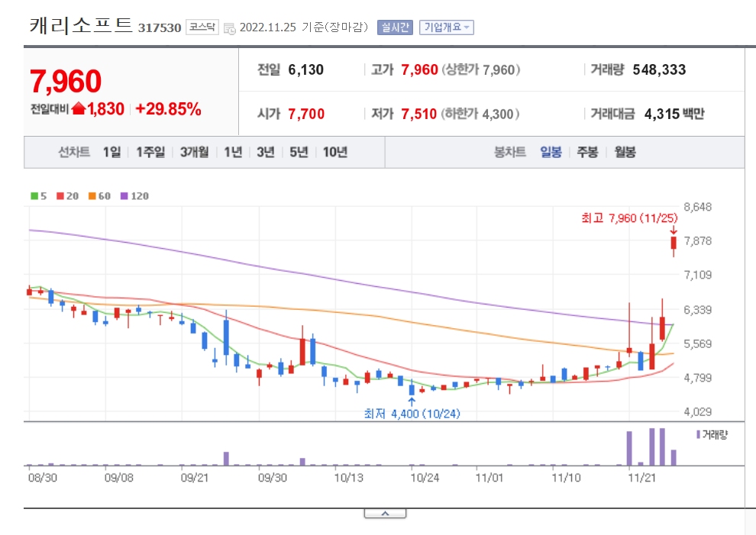Viewport: 756px width, 535px height.
Task: Click the 10/24 date label on x-axis
Action: point(425,478)
